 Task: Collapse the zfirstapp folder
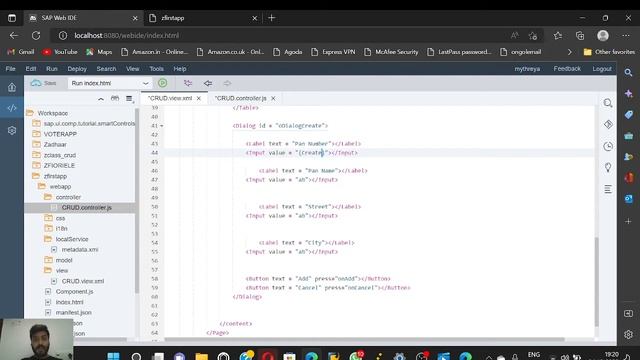36,176
